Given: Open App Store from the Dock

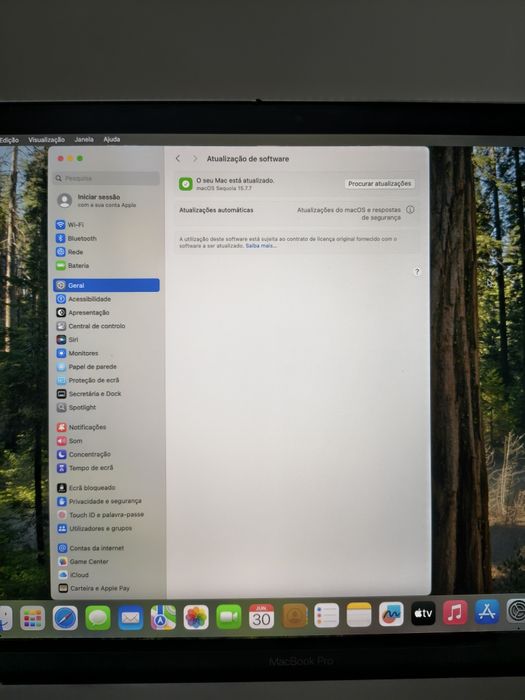Looking at the screenshot, I should (487, 611).
